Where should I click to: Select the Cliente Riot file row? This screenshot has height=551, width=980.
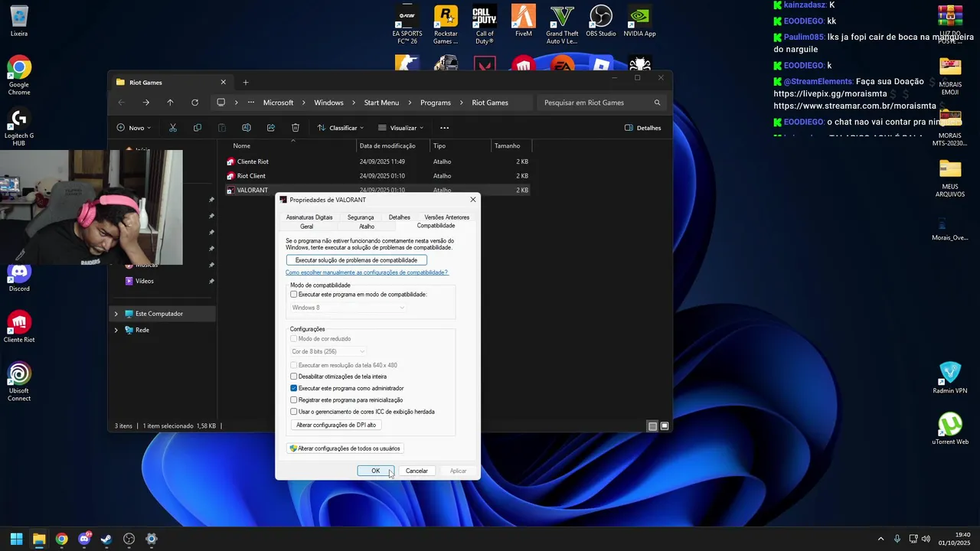click(377, 161)
